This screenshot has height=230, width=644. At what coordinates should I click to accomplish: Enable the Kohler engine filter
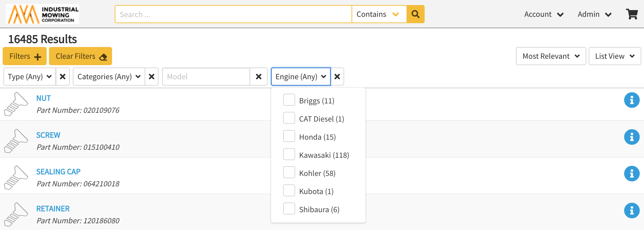coord(289,173)
